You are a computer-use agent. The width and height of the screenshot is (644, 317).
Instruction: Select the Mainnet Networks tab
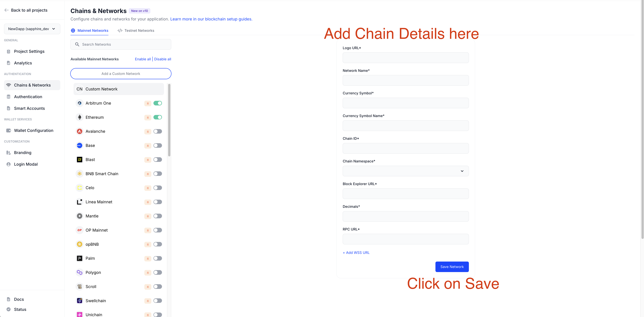click(x=90, y=31)
